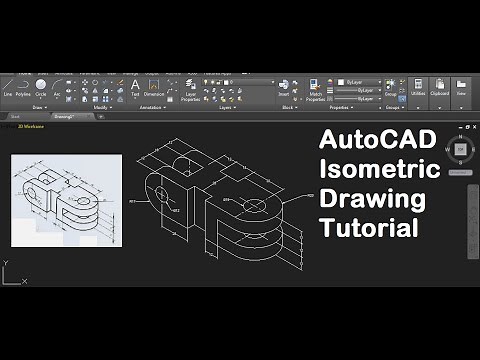Activate the Stretch tool

click(x=85, y=99)
